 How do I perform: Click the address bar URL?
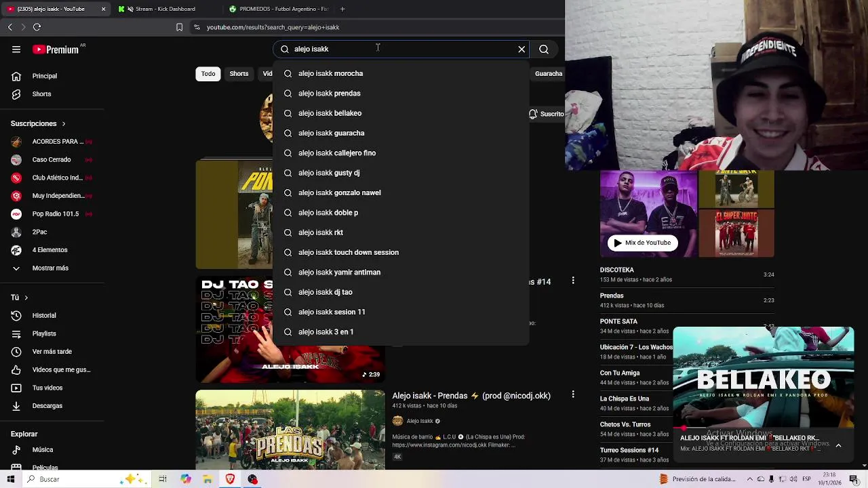273,27
